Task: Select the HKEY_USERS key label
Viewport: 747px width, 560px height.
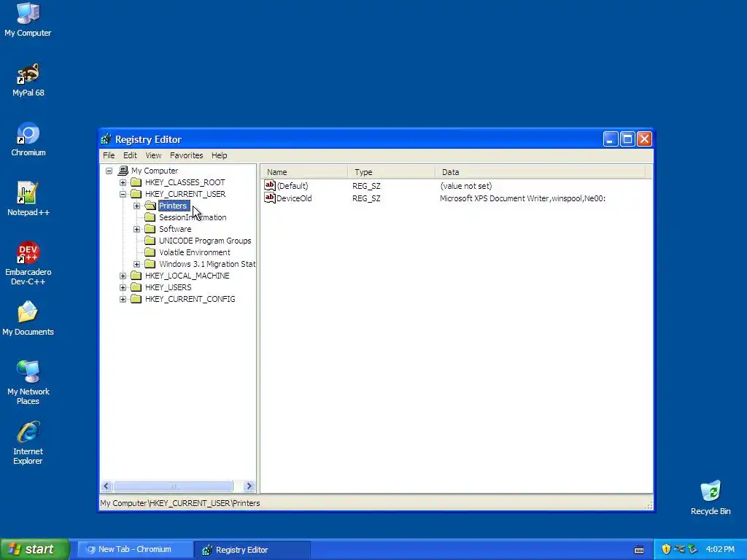Action: click(x=169, y=287)
